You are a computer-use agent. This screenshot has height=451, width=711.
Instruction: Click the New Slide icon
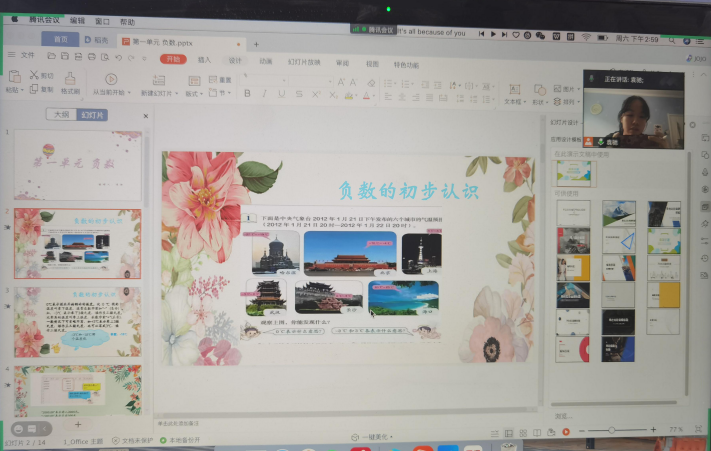tap(159, 82)
